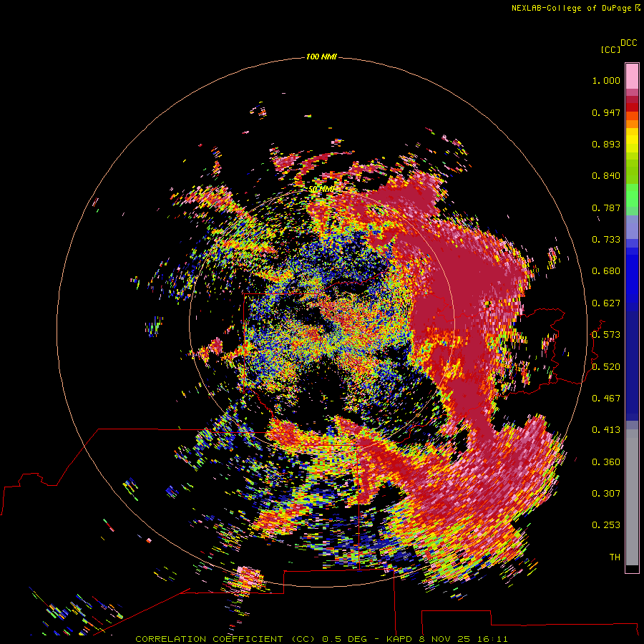Click the 16:11 scan time
644x644 pixels.
[x=493, y=639]
